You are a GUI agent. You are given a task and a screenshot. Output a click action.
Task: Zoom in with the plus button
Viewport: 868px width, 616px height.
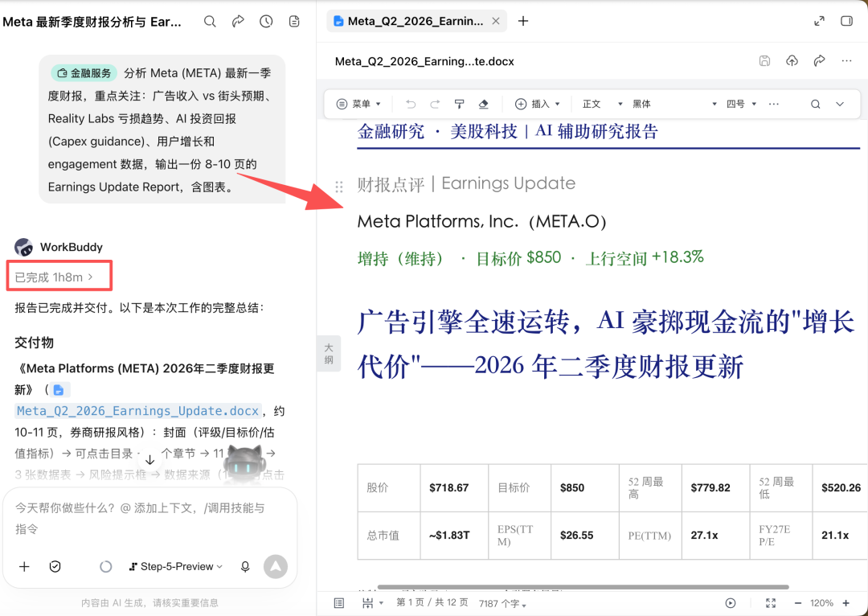click(x=845, y=603)
